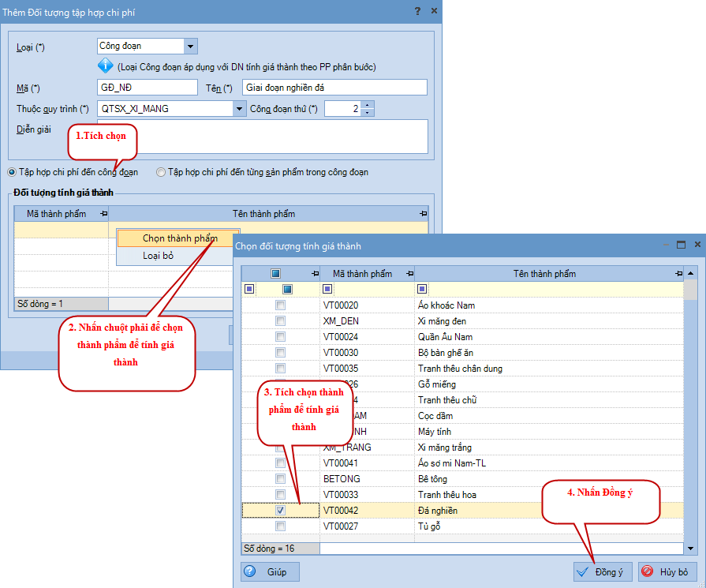Choose Loại bỏ from context menu

(158, 256)
